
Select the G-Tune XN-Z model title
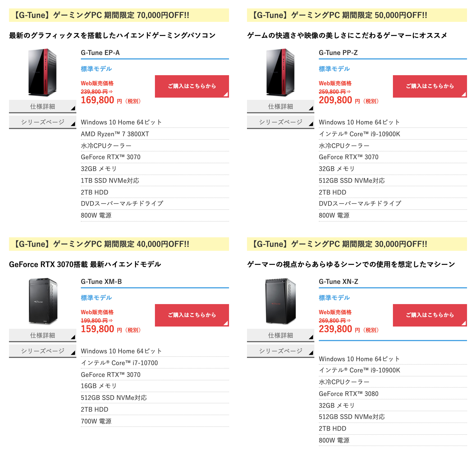pos(338,282)
